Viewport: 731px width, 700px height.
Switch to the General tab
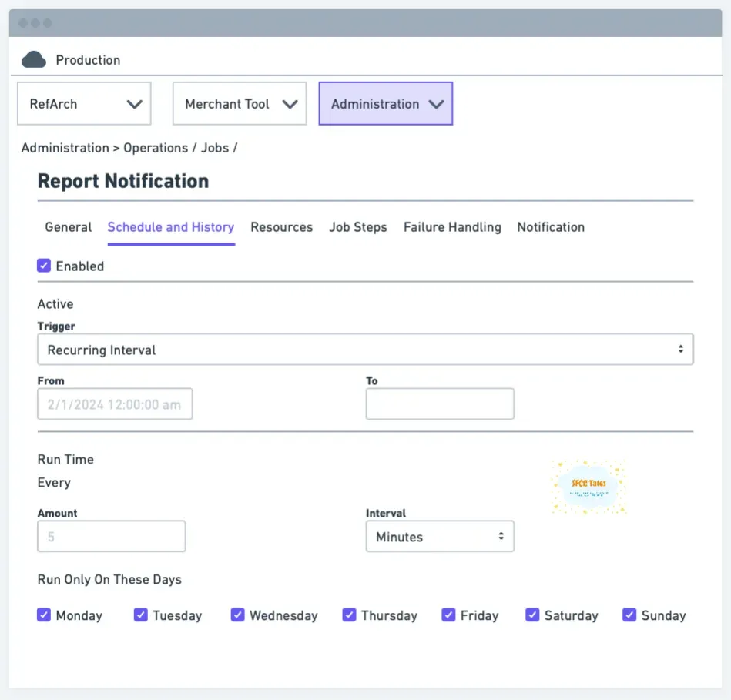(x=68, y=227)
